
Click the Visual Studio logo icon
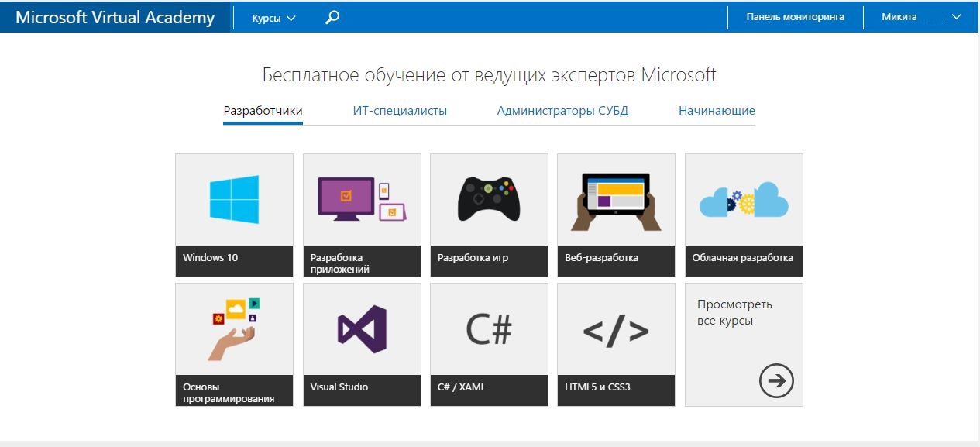tap(362, 329)
